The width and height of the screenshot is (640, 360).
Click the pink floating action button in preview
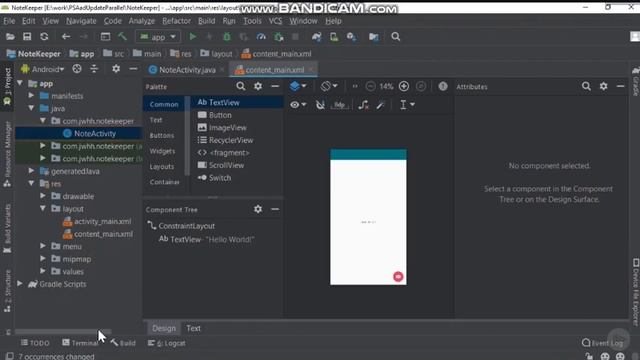[398, 276]
